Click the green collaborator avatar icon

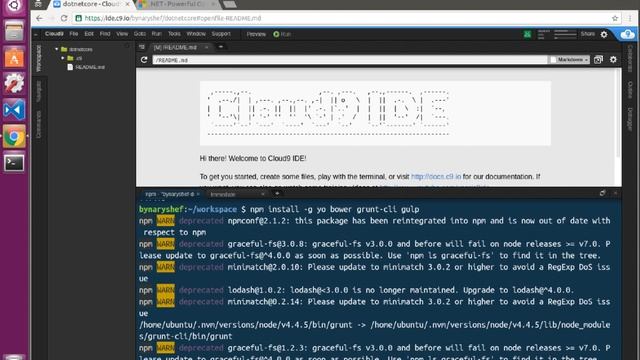527,34
